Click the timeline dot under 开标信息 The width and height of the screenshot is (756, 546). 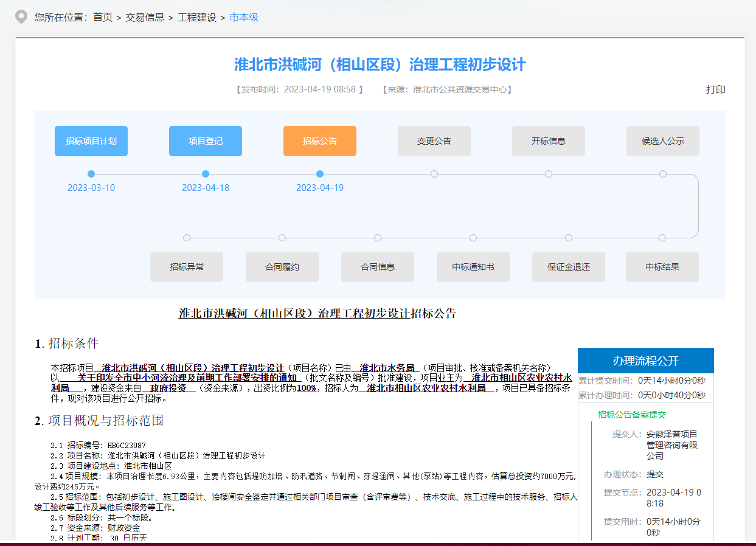[549, 174]
